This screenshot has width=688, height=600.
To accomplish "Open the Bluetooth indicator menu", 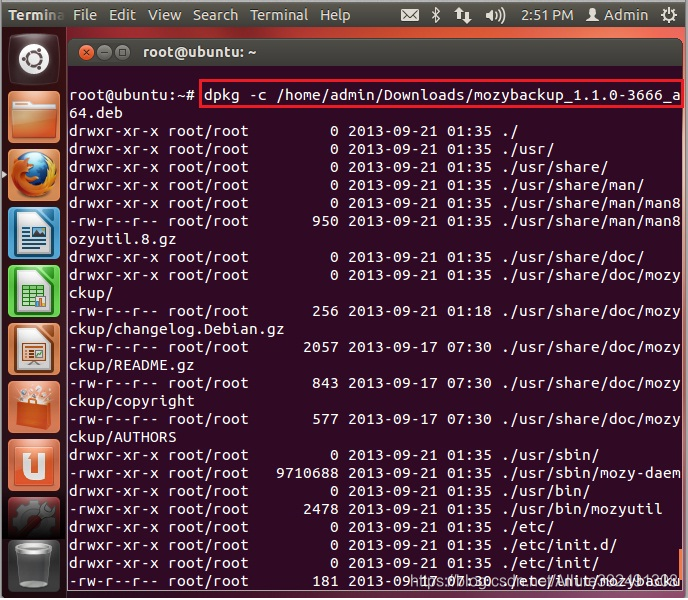I will 435,15.
